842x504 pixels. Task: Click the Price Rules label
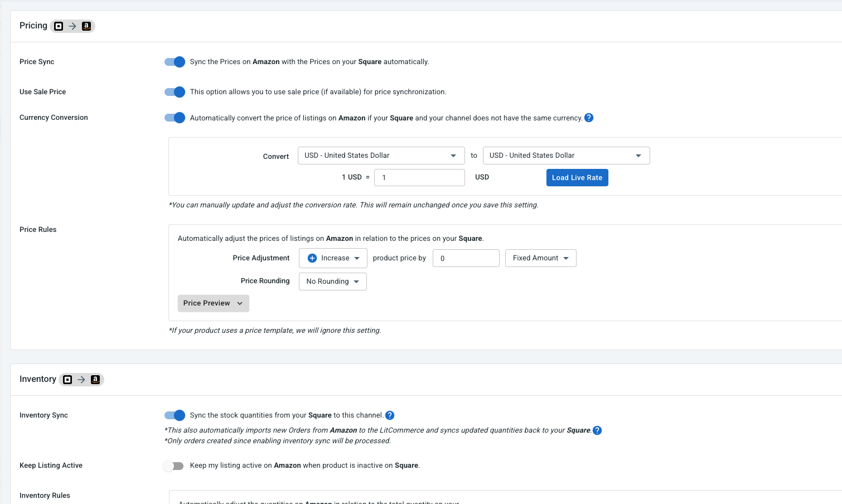click(38, 230)
